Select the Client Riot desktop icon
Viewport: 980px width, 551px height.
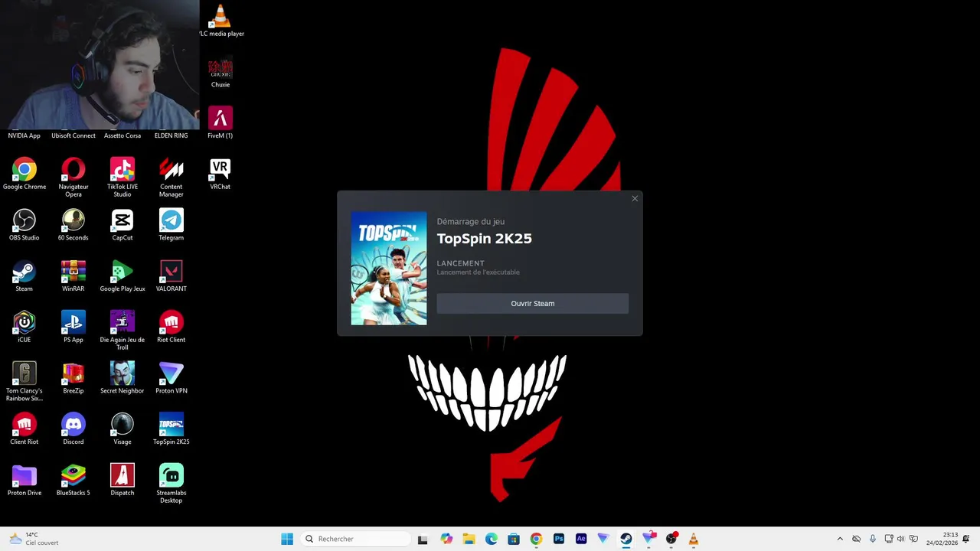(x=24, y=429)
